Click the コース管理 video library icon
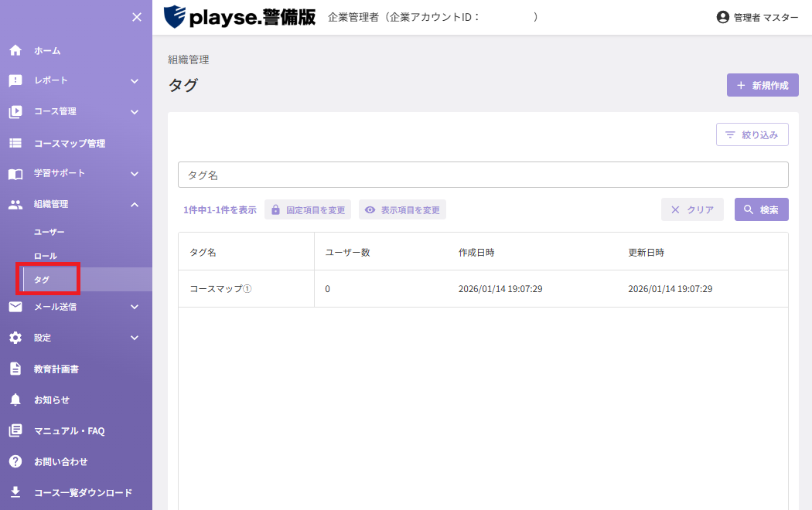This screenshot has width=812, height=510. pyautogui.click(x=15, y=112)
